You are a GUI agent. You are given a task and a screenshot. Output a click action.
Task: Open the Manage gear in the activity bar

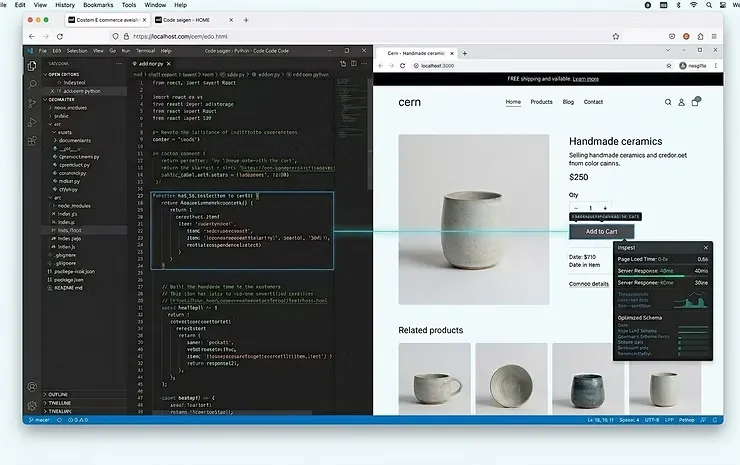click(32, 405)
